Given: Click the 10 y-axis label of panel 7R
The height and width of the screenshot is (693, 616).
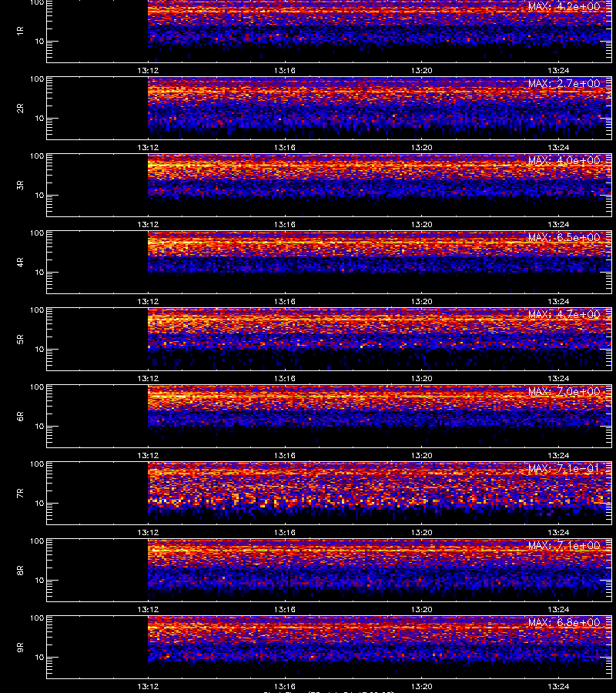Looking at the screenshot, I should tap(39, 503).
